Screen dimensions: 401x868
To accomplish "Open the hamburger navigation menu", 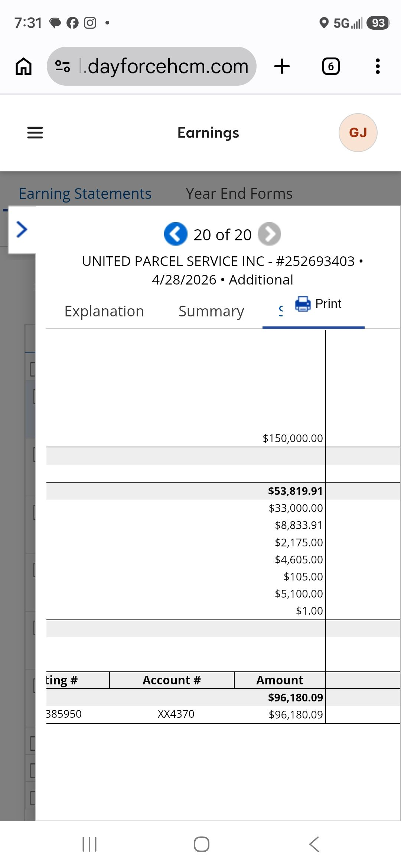I will (35, 132).
